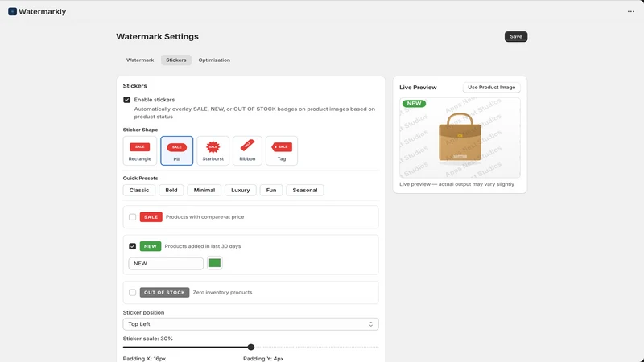Open the green NEW sticker color swatch
644x362 pixels.
(215, 263)
